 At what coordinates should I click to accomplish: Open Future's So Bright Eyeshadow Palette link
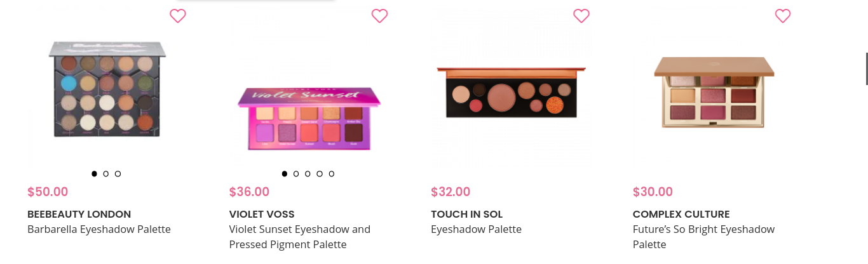pyautogui.click(x=704, y=237)
